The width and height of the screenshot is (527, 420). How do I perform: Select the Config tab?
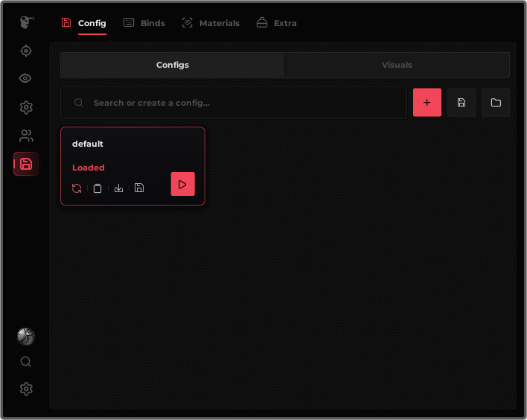pyautogui.click(x=83, y=23)
